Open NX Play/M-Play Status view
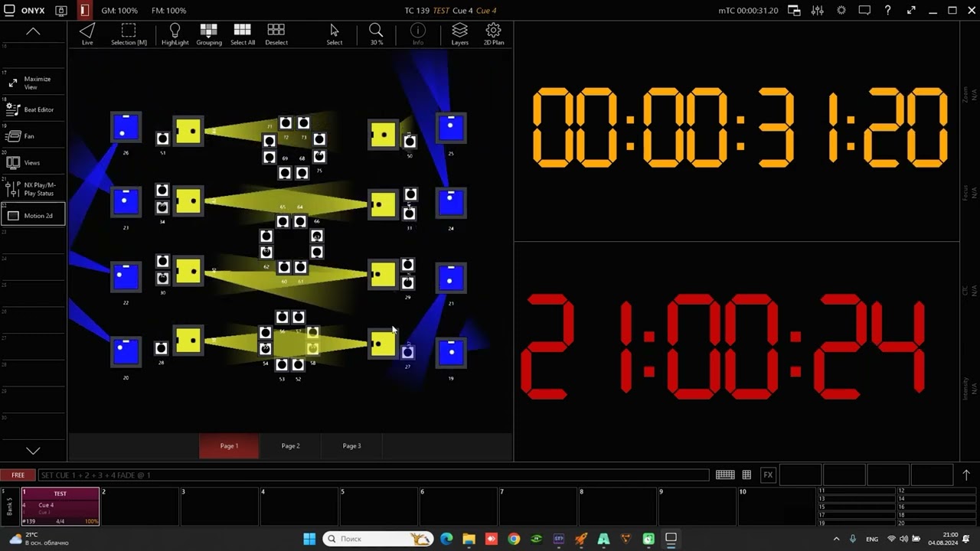The width and height of the screenshot is (980, 551). point(33,189)
